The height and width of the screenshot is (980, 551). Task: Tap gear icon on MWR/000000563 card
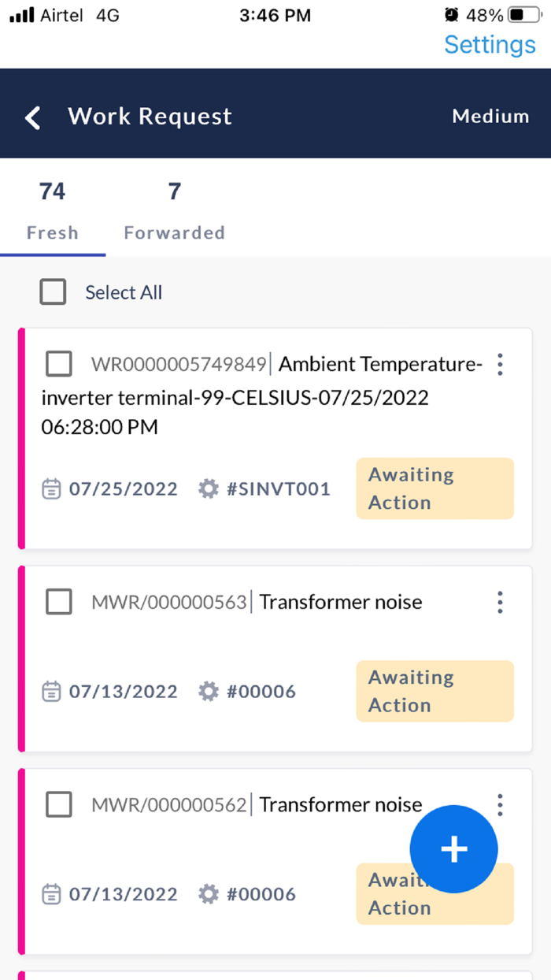click(208, 692)
